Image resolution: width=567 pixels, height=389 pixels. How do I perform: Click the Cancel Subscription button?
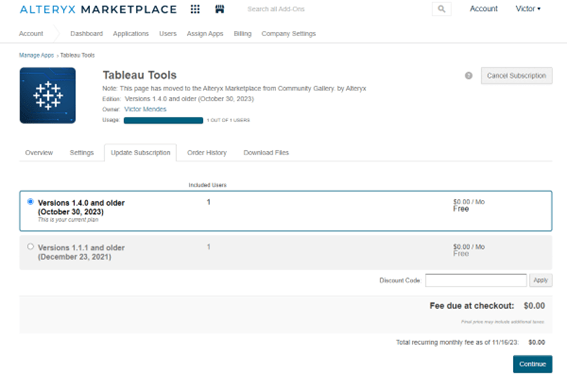pyautogui.click(x=516, y=76)
